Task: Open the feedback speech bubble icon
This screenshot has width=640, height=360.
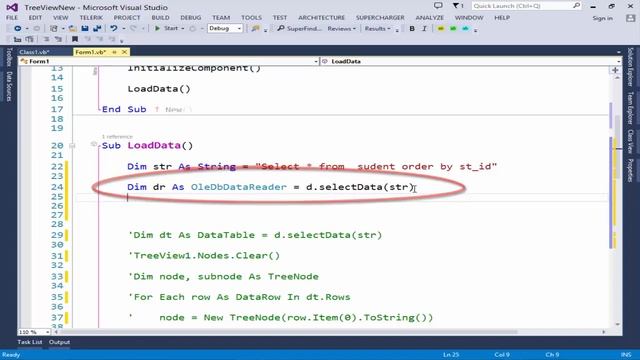Action: [438, 6]
